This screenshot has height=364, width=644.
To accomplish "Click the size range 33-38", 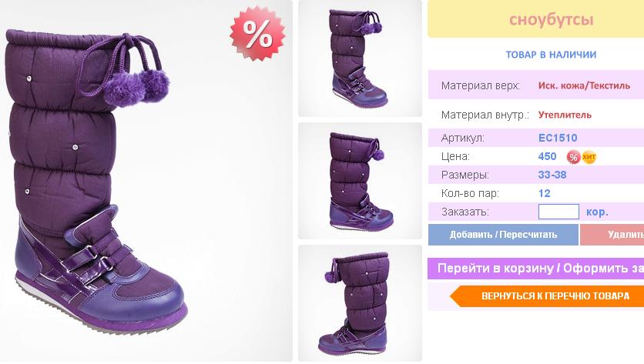I will 552,175.
